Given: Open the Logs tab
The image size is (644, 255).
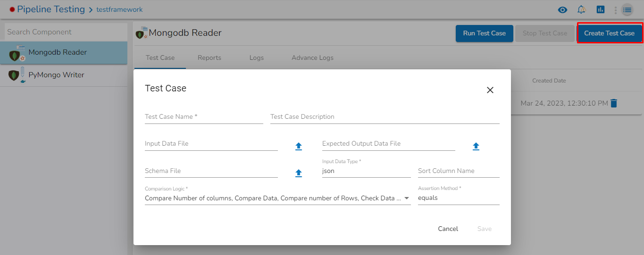Looking at the screenshot, I should tap(256, 58).
